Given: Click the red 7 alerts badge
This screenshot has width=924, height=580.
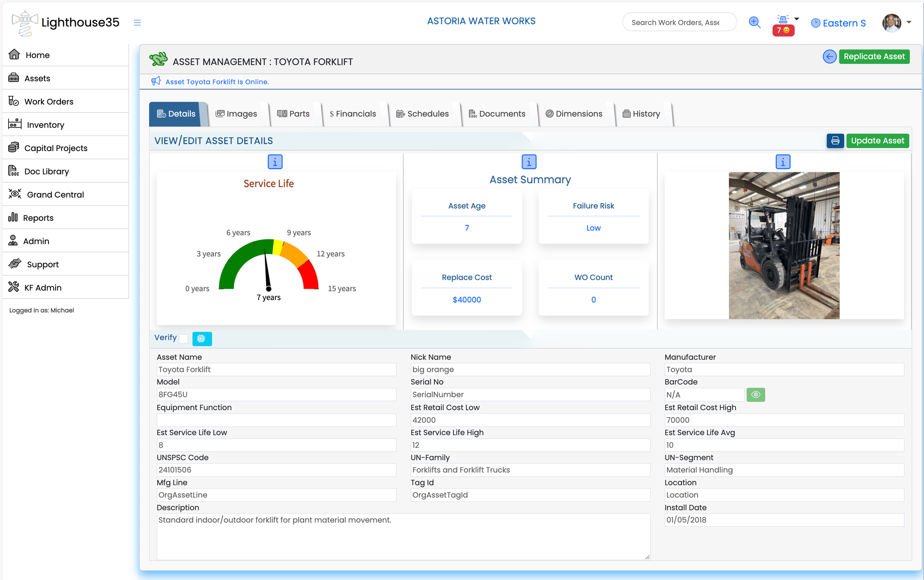Looking at the screenshot, I should [x=783, y=30].
